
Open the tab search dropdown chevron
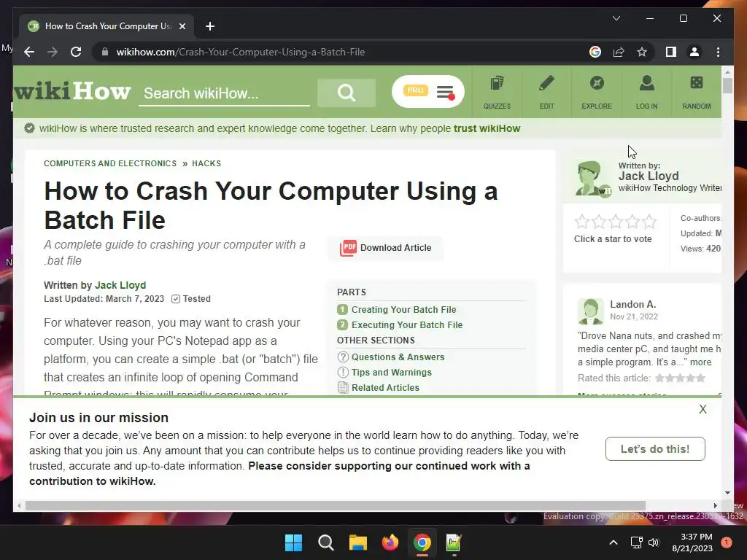click(616, 18)
